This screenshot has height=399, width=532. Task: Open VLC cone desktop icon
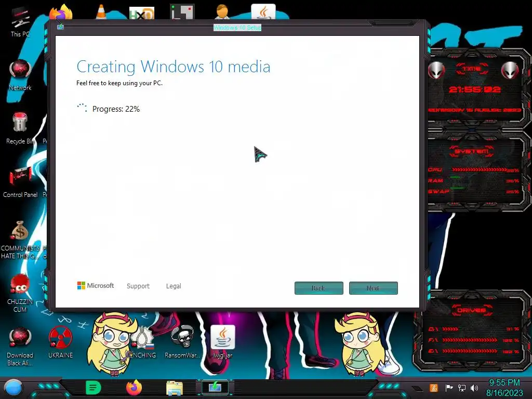101,12
